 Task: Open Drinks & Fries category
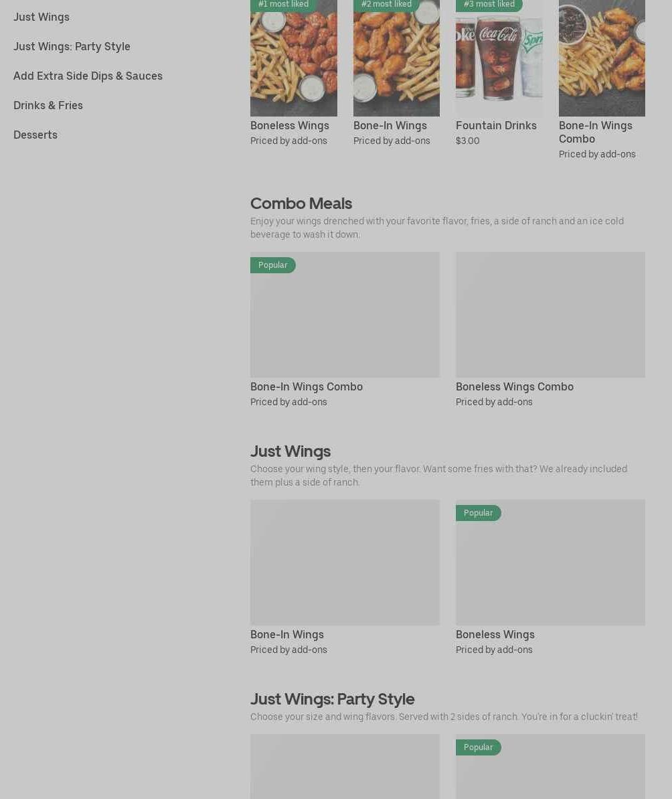coord(48,105)
